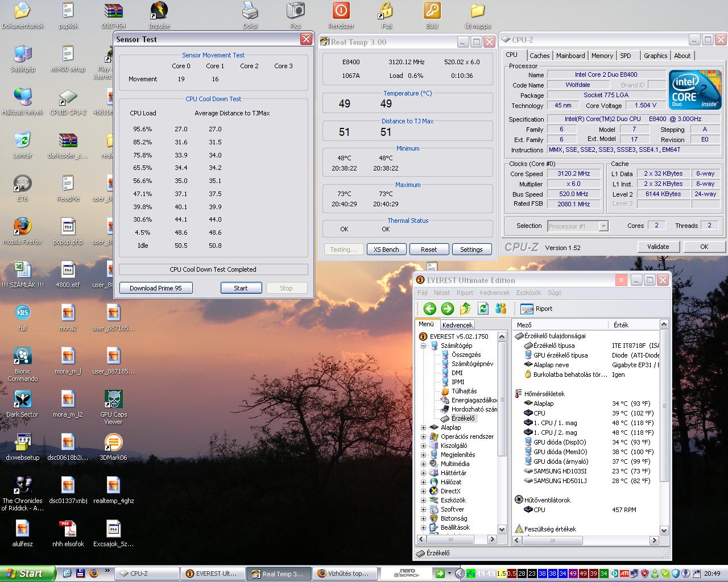Open the CPU-Z processor Selection dropdown
The image size is (728, 582).
pos(578,226)
